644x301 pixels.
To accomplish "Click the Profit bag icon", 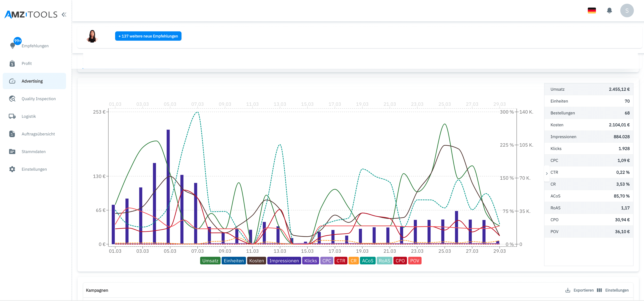I will (12, 64).
